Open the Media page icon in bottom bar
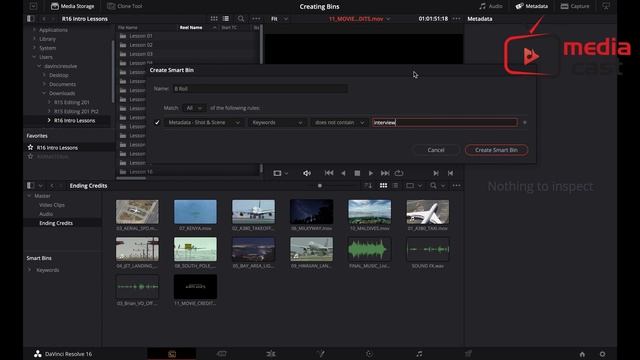The image size is (640, 360). [172, 354]
